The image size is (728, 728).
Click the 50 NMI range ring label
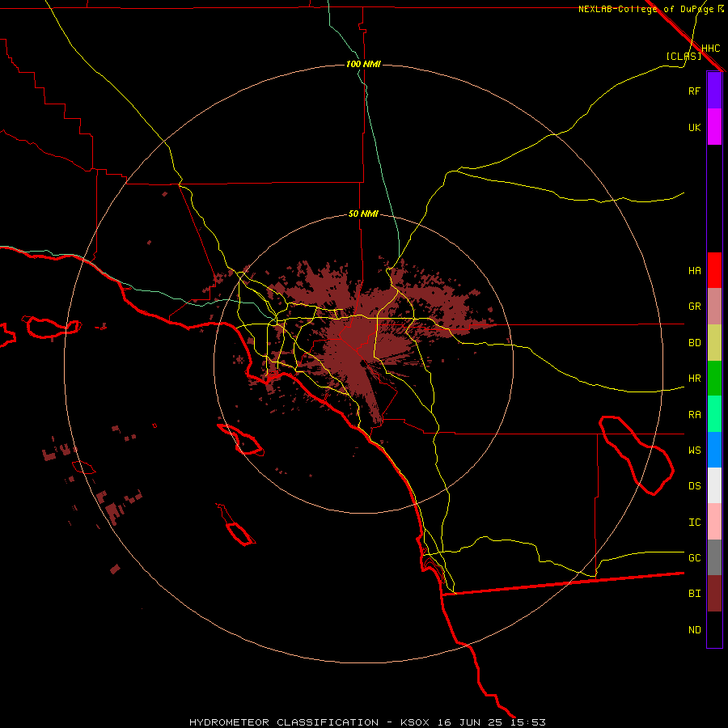[x=363, y=214]
